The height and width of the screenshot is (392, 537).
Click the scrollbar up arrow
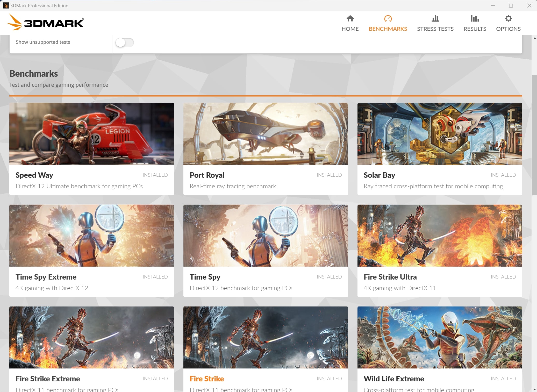(535, 38)
